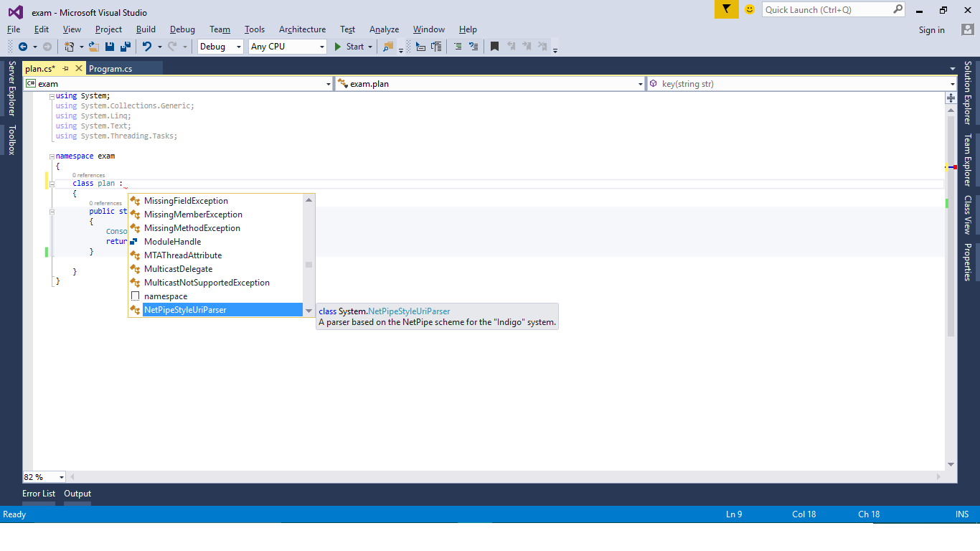Click the Undo arrow icon
The height and width of the screenshot is (551, 980).
(x=146, y=47)
